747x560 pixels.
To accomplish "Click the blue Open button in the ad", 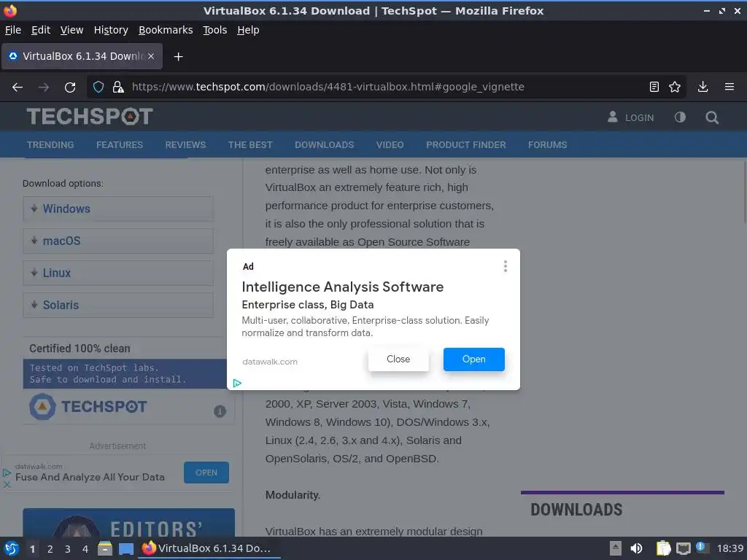I will (474, 359).
